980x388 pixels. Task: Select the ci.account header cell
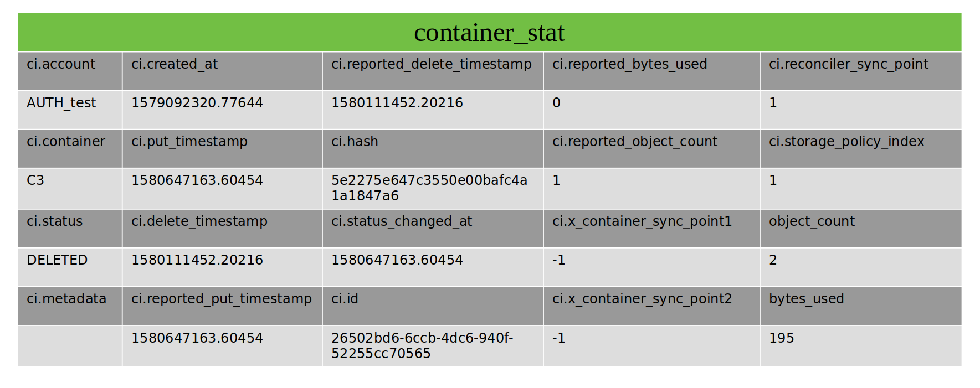point(61,64)
